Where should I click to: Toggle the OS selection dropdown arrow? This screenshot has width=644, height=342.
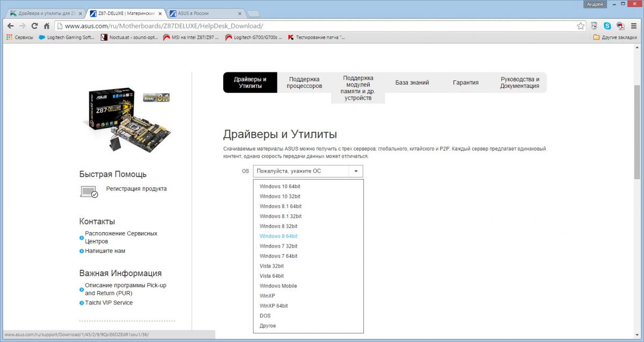(x=356, y=172)
